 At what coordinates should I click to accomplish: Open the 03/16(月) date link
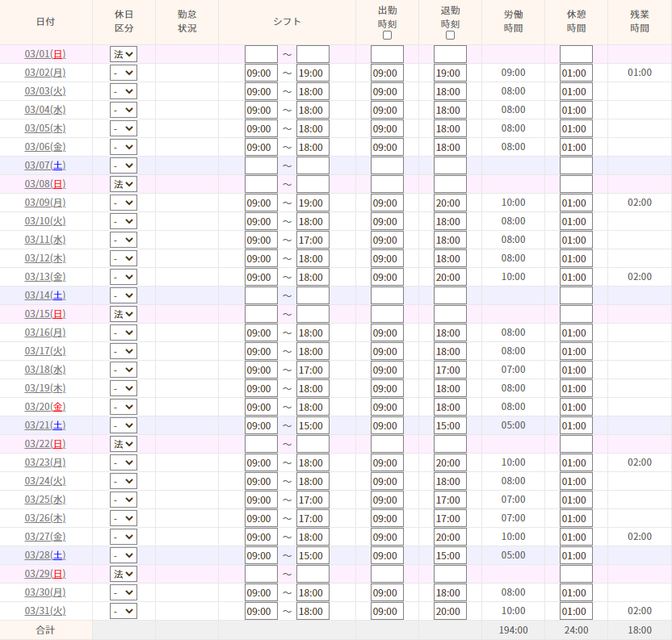[x=45, y=333]
